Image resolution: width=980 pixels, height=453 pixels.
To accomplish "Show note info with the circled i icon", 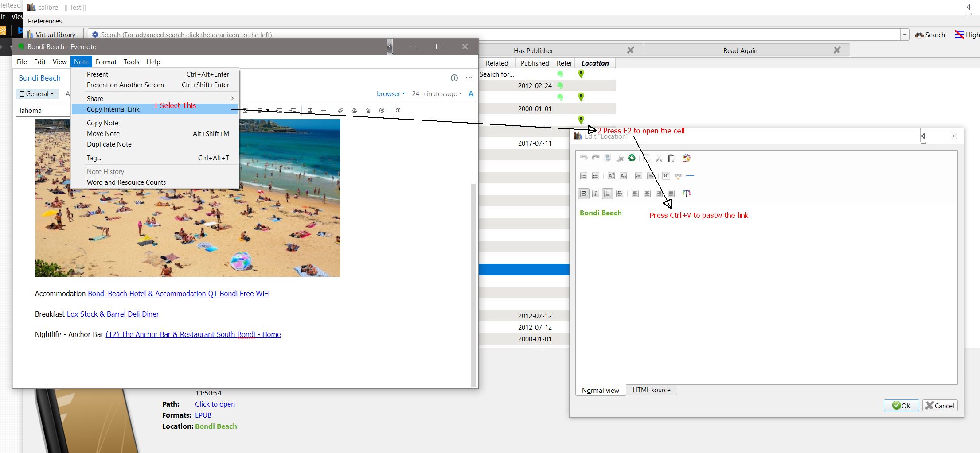I will [x=454, y=78].
